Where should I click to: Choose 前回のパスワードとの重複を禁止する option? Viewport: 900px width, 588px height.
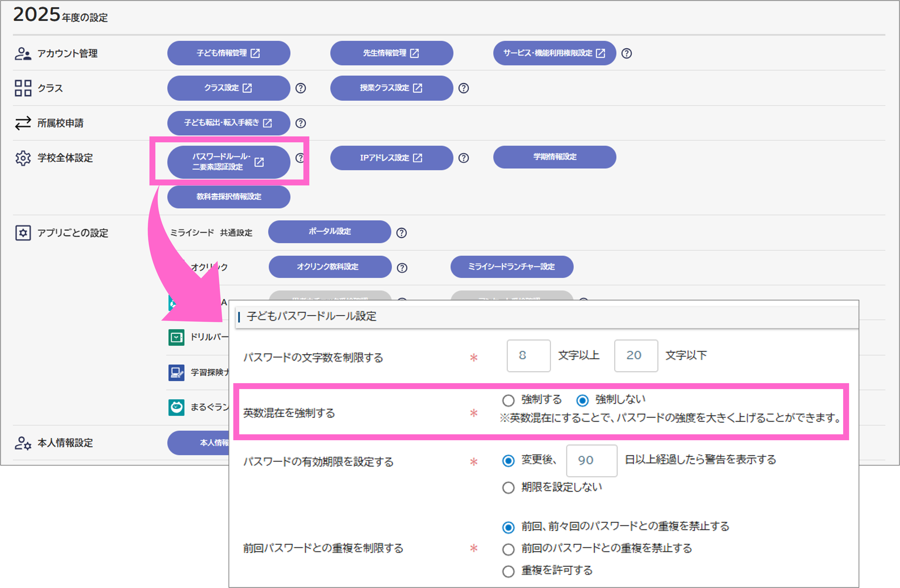pos(508,549)
